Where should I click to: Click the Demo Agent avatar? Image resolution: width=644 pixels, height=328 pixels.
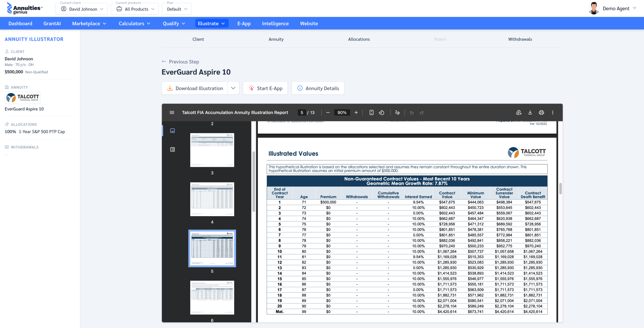[594, 9]
